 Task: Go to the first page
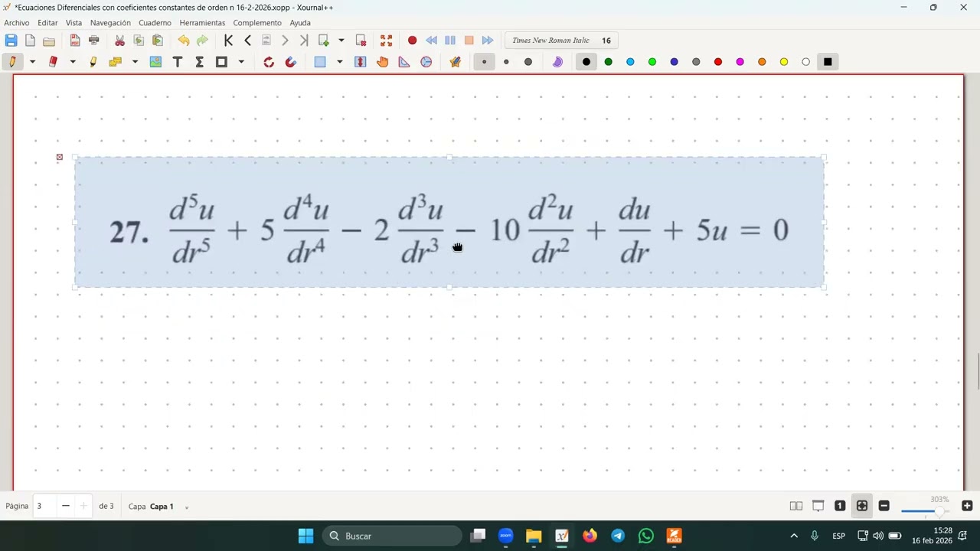228,41
